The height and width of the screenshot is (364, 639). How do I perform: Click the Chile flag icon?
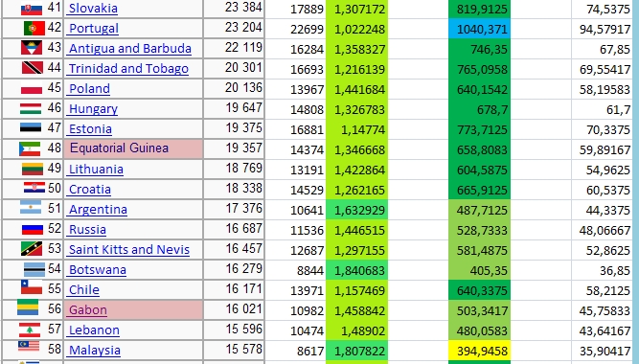tap(32, 287)
